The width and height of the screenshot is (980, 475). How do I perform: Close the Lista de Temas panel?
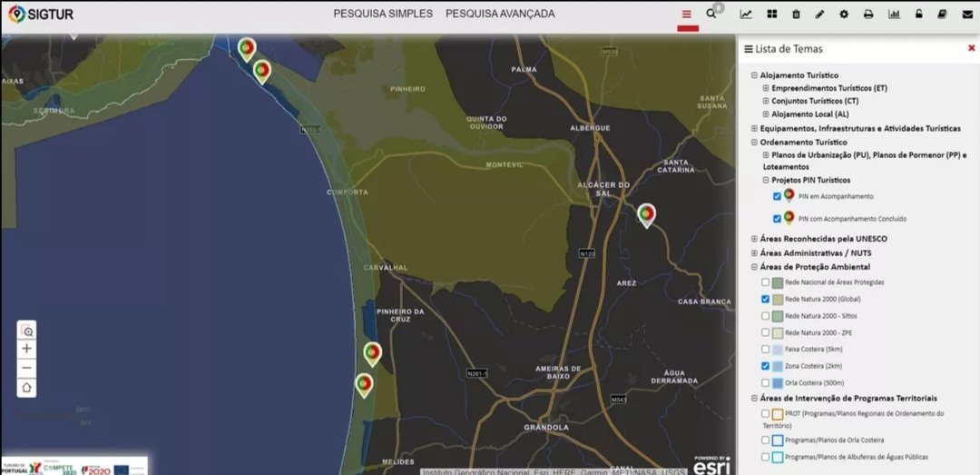tap(971, 48)
